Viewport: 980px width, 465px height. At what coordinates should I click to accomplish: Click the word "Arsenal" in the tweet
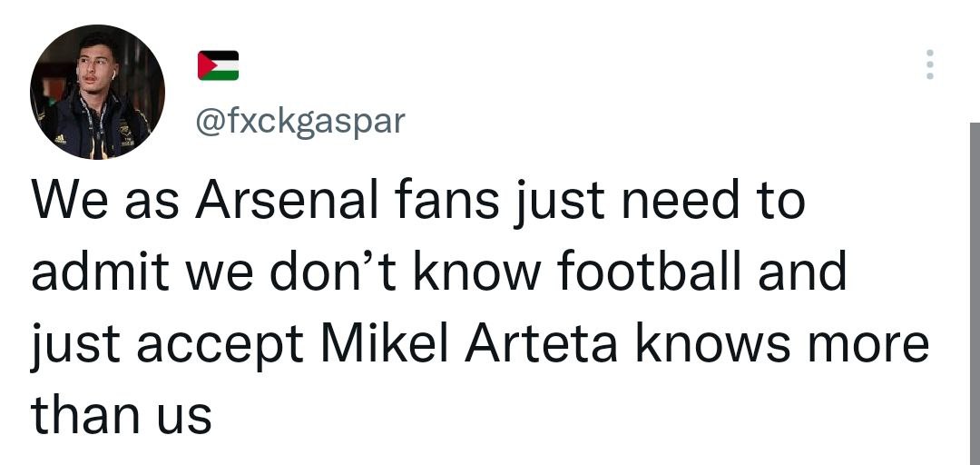[282, 201]
